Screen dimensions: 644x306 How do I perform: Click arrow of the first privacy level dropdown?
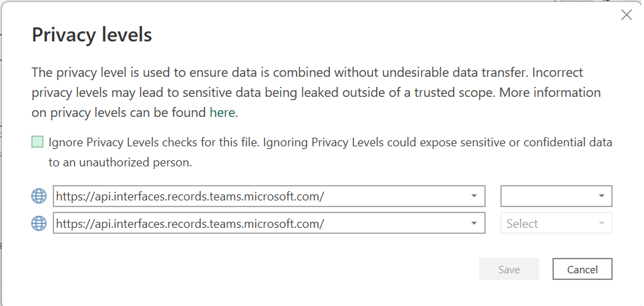[602, 196]
